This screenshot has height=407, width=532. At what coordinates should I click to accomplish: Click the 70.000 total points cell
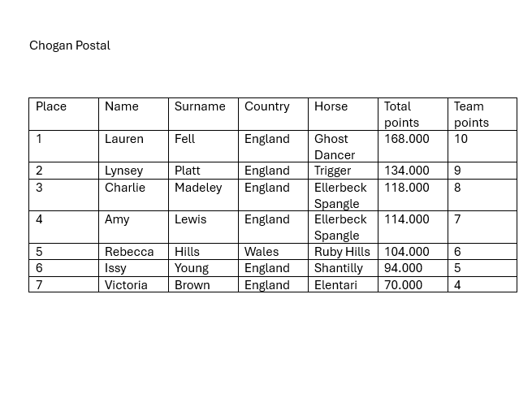point(403,285)
